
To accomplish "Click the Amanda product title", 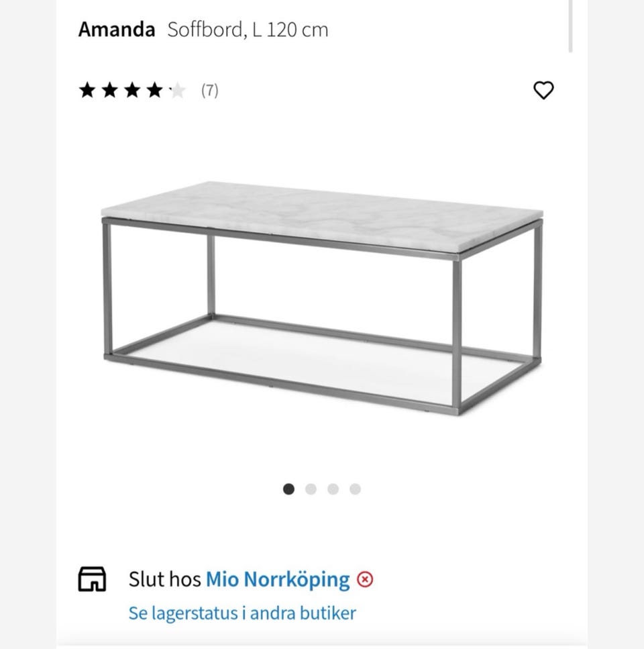I will 117,30.
